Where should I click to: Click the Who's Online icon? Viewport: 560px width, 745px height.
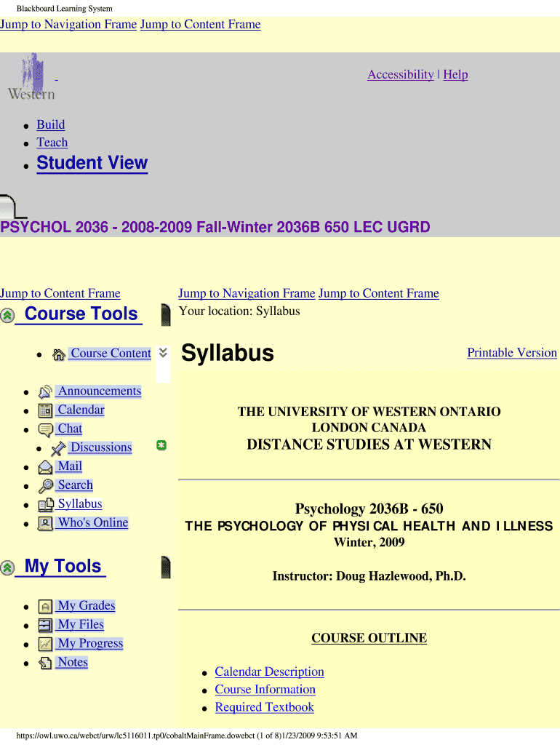pos(45,523)
